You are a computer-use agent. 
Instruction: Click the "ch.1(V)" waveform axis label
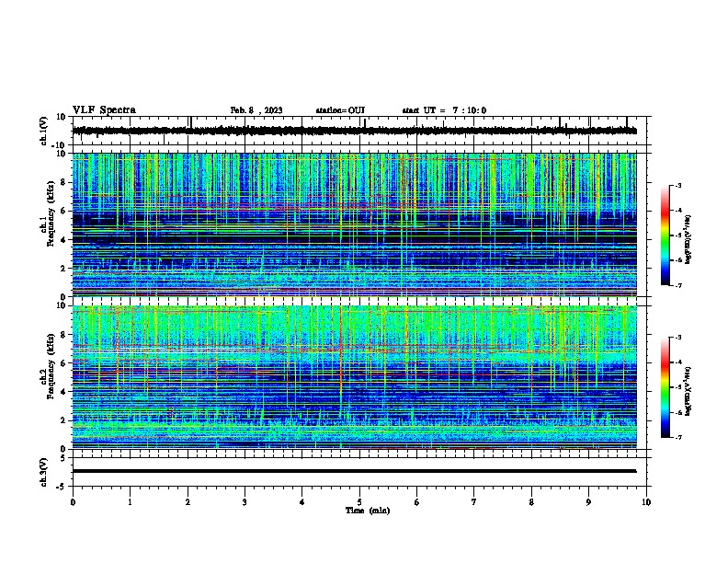tap(44, 131)
